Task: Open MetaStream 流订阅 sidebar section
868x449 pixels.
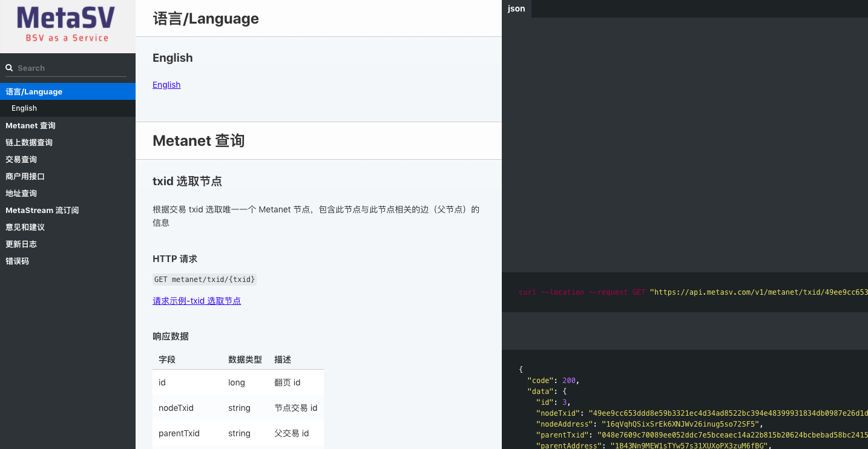Action: tap(68, 210)
